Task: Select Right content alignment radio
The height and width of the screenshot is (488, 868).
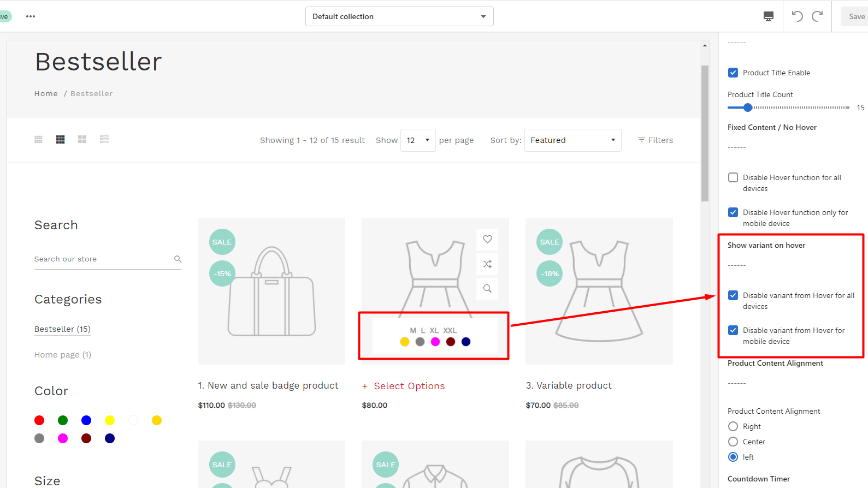Action: pos(733,426)
